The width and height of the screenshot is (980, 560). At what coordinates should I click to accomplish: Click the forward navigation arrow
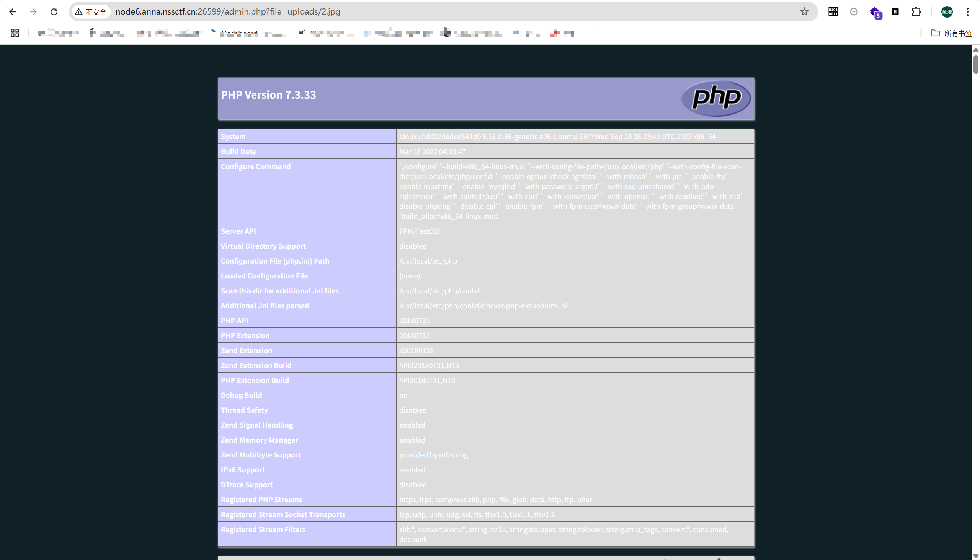click(x=33, y=11)
